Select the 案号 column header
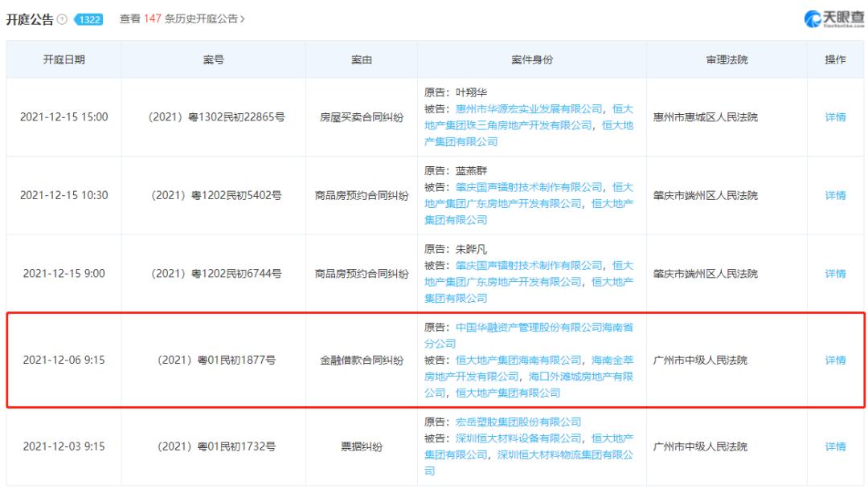868x489 pixels. click(213, 59)
